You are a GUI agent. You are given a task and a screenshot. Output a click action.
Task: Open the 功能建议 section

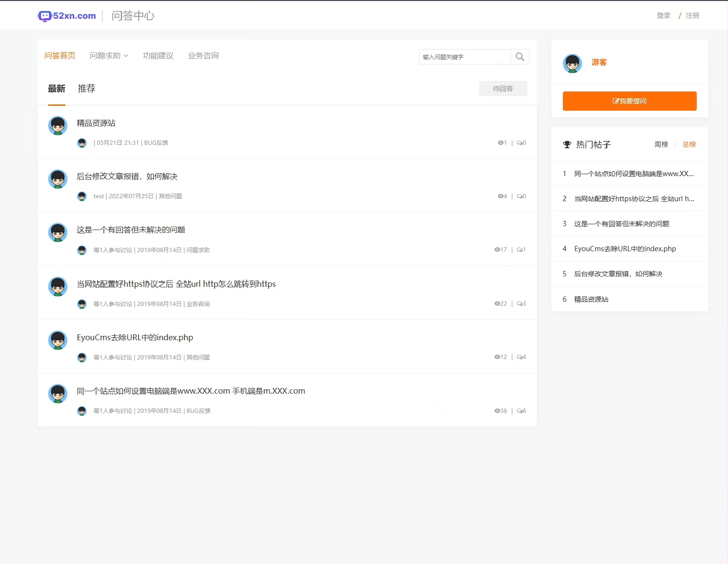click(x=158, y=55)
